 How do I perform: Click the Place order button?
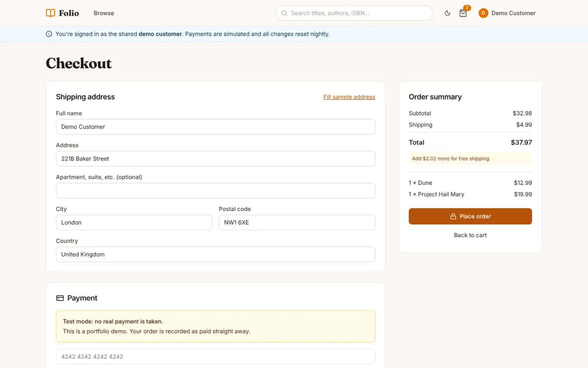[x=470, y=216]
